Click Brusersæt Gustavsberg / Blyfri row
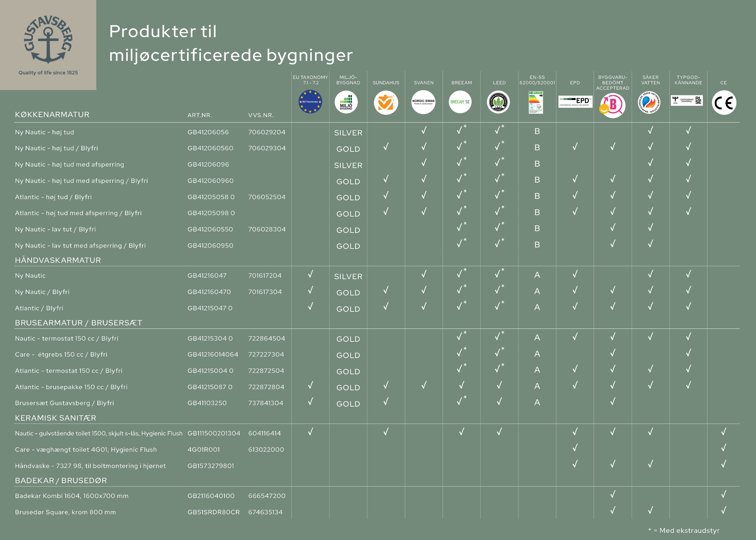Viewport: 756px width, 540px height. [x=64, y=403]
